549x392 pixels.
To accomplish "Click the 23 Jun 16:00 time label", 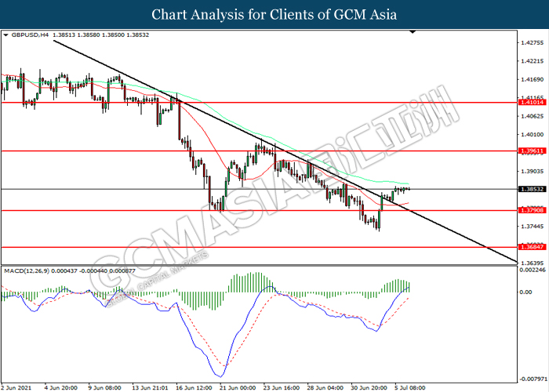I will [282, 388].
